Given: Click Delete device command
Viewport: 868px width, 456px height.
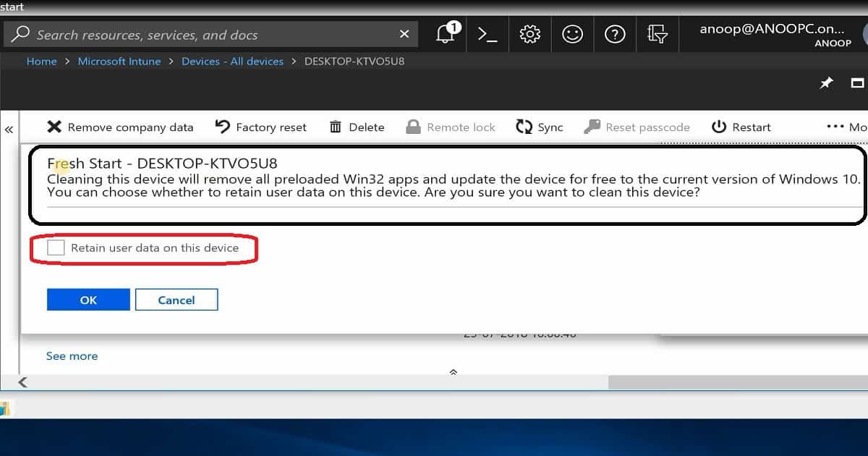Looking at the screenshot, I should tap(357, 127).
